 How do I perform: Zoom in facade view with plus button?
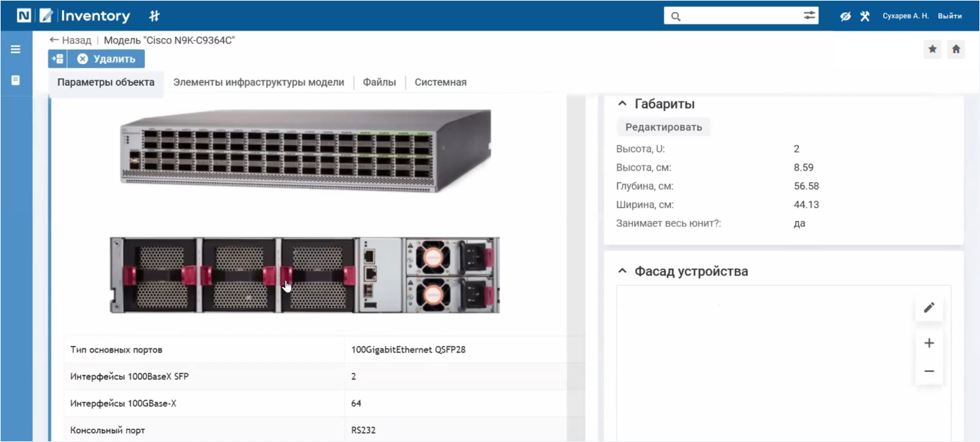coord(929,343)
